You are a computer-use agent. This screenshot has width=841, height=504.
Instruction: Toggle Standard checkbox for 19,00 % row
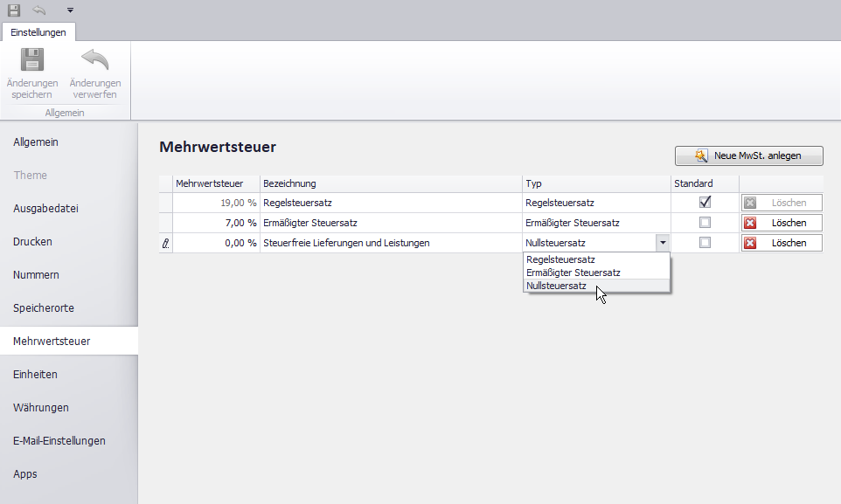click(x=705, y=202)
